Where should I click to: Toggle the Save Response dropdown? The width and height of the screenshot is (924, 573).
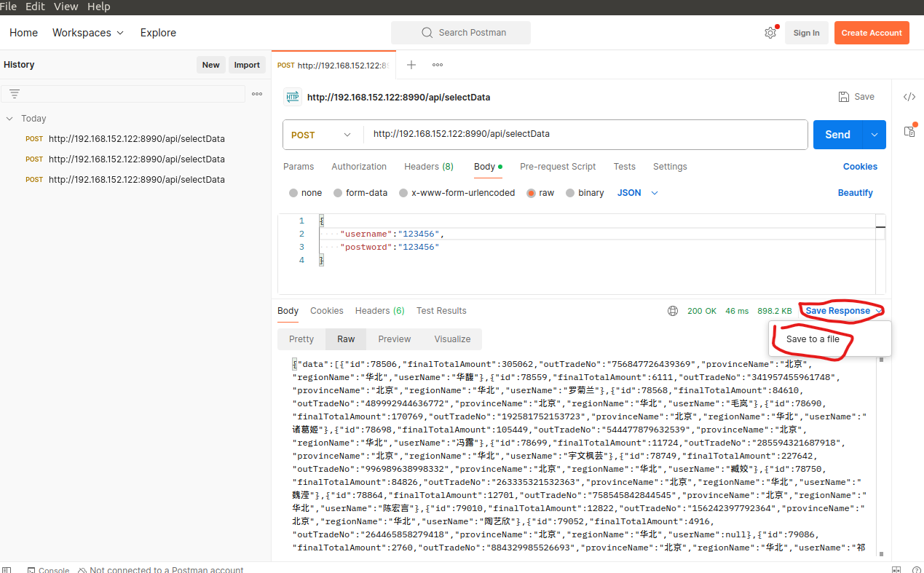pos(843,311)
